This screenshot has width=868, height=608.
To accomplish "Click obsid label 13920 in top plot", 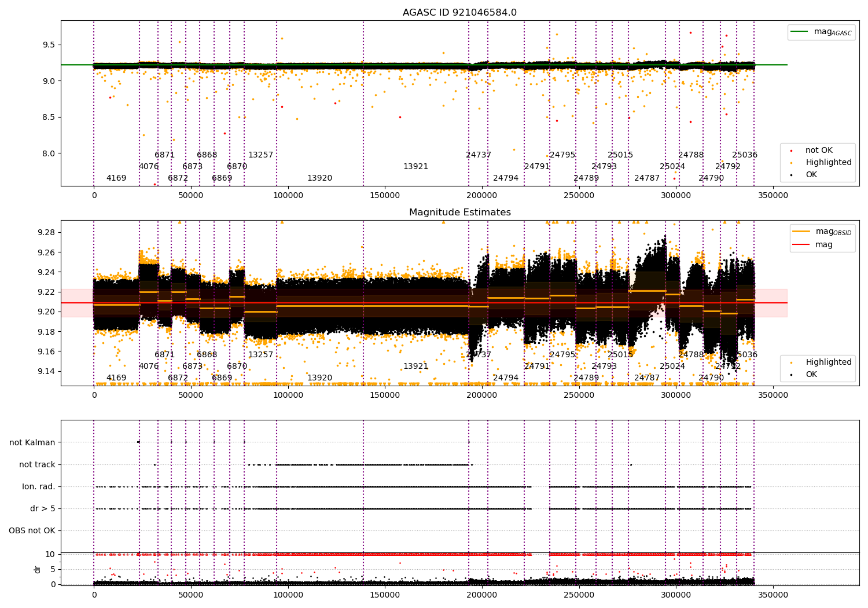I will tap(320, 178).
